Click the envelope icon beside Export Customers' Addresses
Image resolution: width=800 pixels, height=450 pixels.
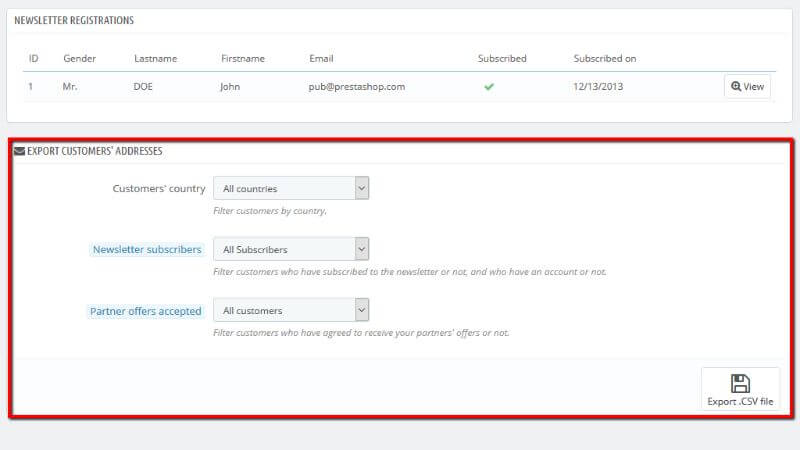19,151
